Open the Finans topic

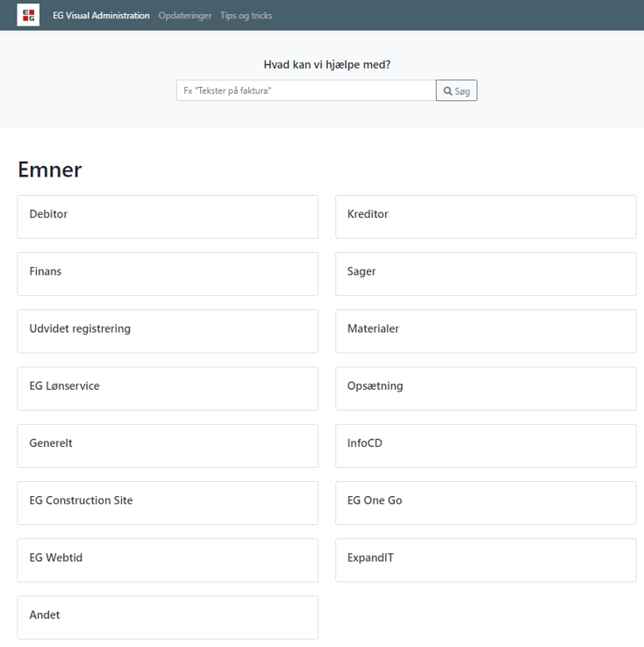(x=167, y=273)
